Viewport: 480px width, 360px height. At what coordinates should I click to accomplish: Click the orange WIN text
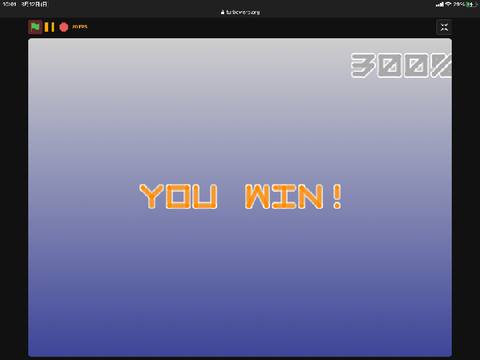point(284,196)
